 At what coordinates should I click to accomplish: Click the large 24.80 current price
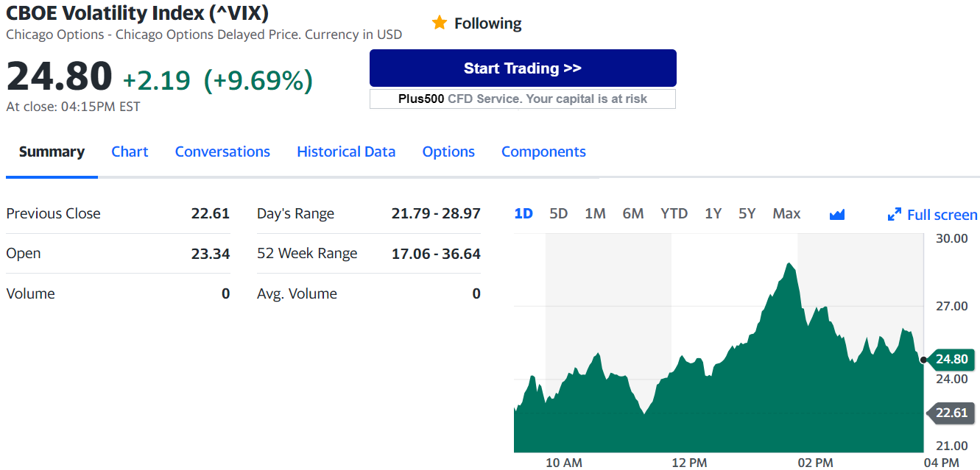pos(59,76)
